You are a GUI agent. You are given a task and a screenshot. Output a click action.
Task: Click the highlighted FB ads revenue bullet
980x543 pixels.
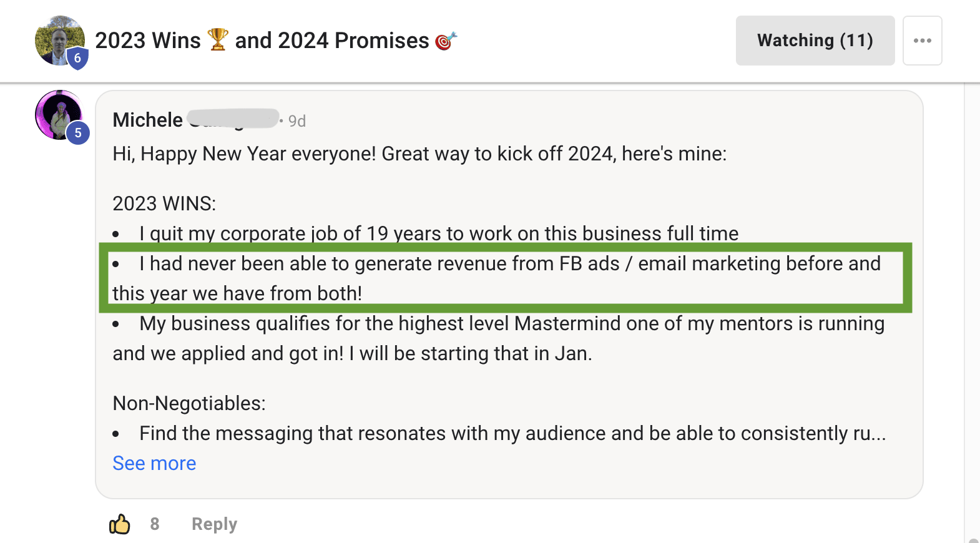click(x=506, y=278)
